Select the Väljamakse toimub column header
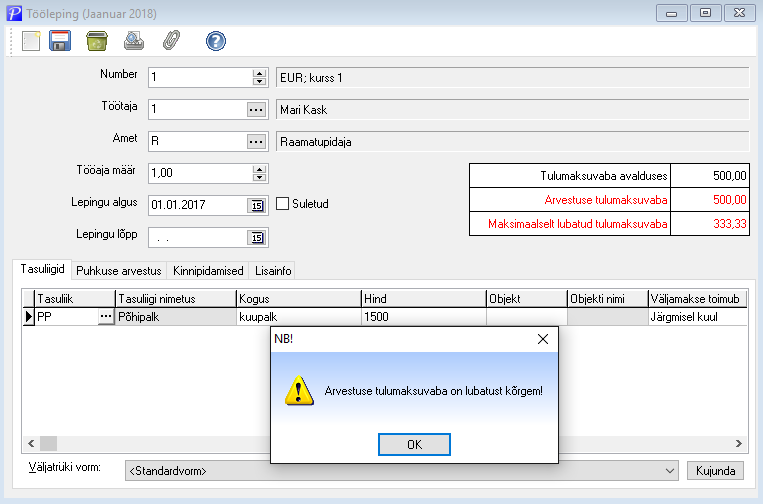Image resolution: width=763 pixels, height=504 pixels. coord(698,299)
